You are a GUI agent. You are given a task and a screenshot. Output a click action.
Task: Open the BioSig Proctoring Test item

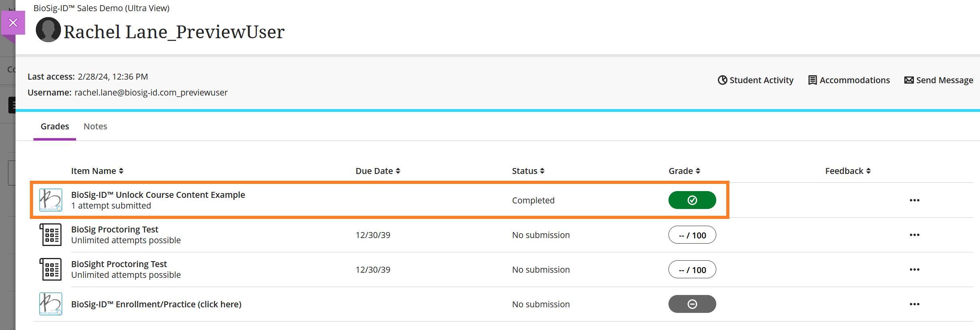[114, 229]
